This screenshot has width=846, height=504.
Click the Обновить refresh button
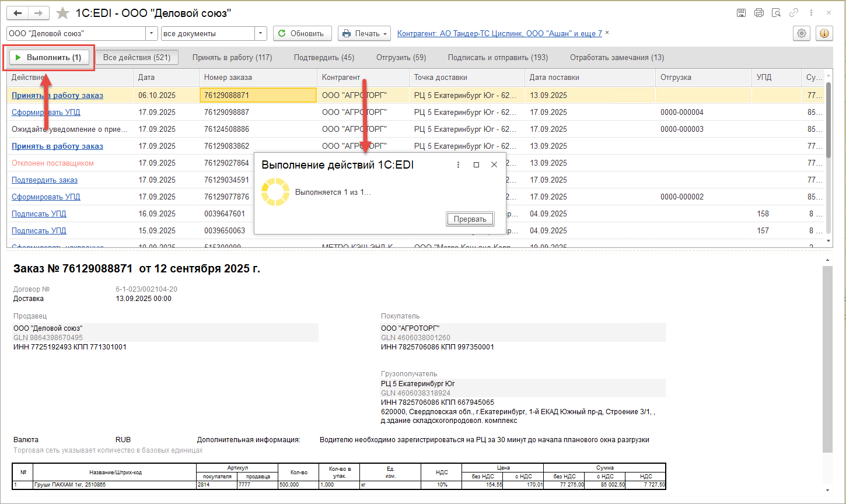point(302,34)
